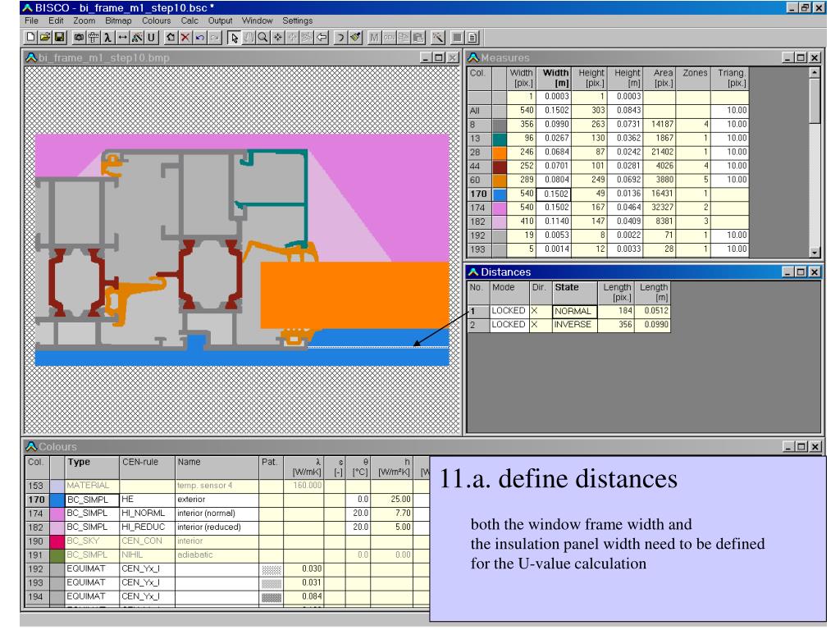Click the green swatch of colour 191 in Colours panel

coord(57,555)
